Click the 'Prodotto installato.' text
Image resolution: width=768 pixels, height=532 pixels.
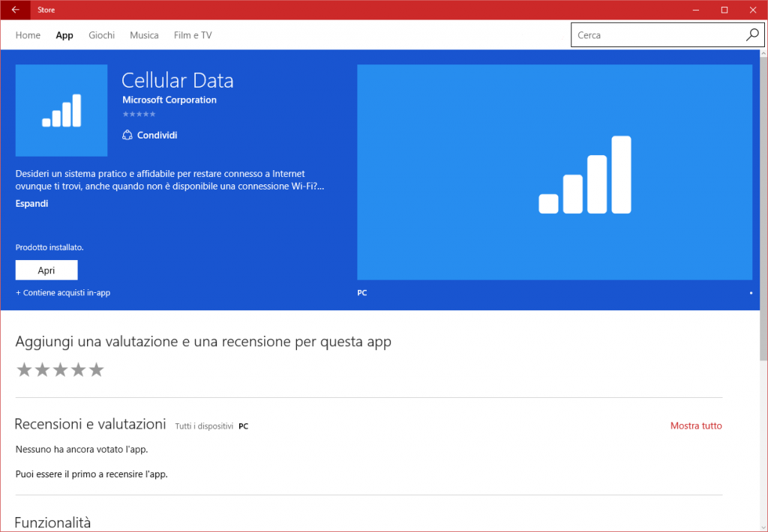coord(49,248)
